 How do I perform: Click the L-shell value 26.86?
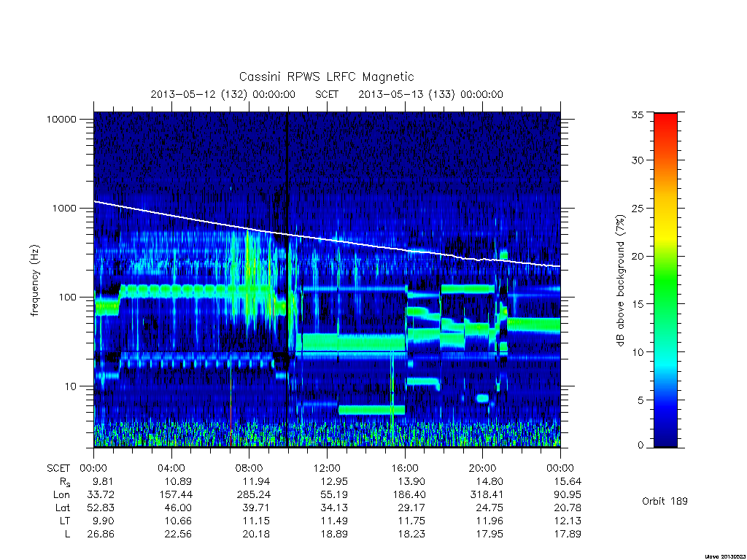(101, 534)
